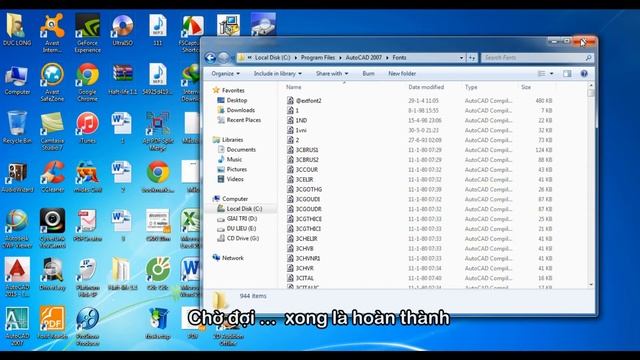Click the Search Fonts input box
Image resolution: width=640 pixels, height=360 pixels.
tap(537, 58)
